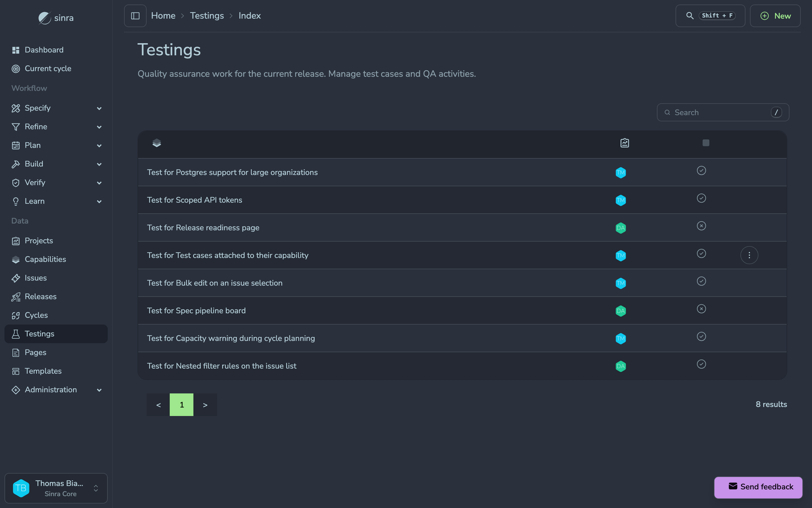Click failed status icon for Spec pipeline board
Screen dimensions: 812x508
coord(701,309)
